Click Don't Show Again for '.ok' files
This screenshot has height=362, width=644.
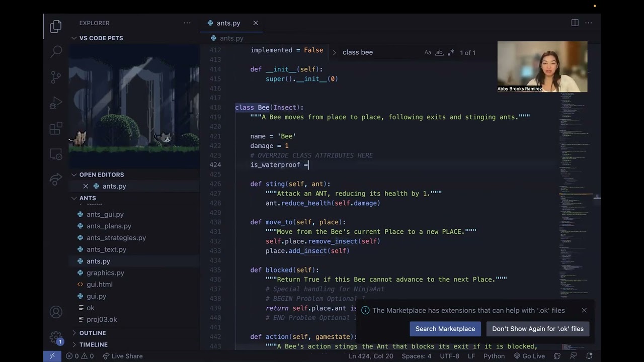538,329
